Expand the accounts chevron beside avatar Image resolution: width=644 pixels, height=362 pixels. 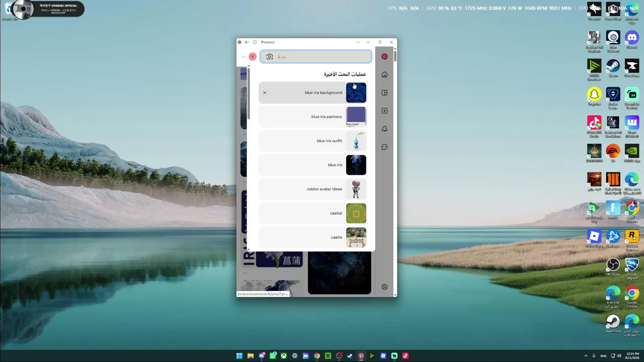[x=244, y=56]
